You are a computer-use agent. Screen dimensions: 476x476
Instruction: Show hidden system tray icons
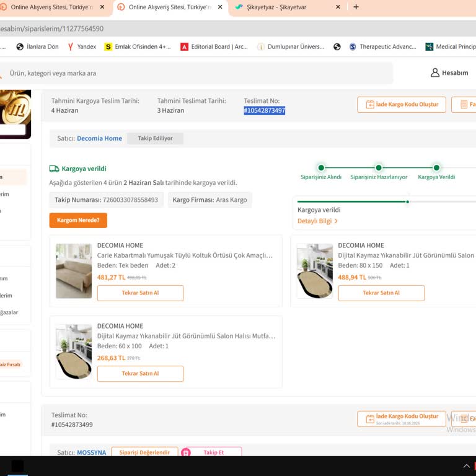click(467, 466)
